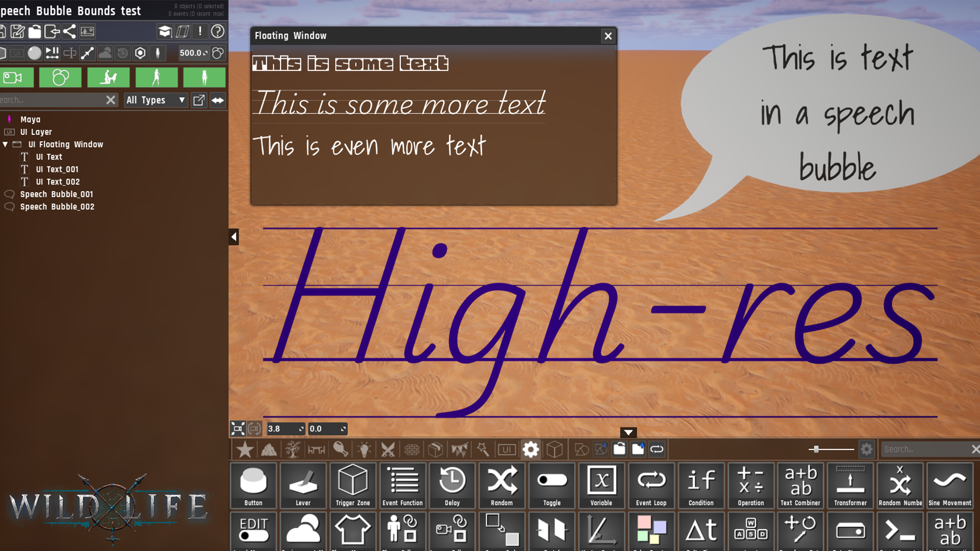Collapse the UI Floating Window tree node
Viewport: 980px width, 551px height.
[5, 145]
